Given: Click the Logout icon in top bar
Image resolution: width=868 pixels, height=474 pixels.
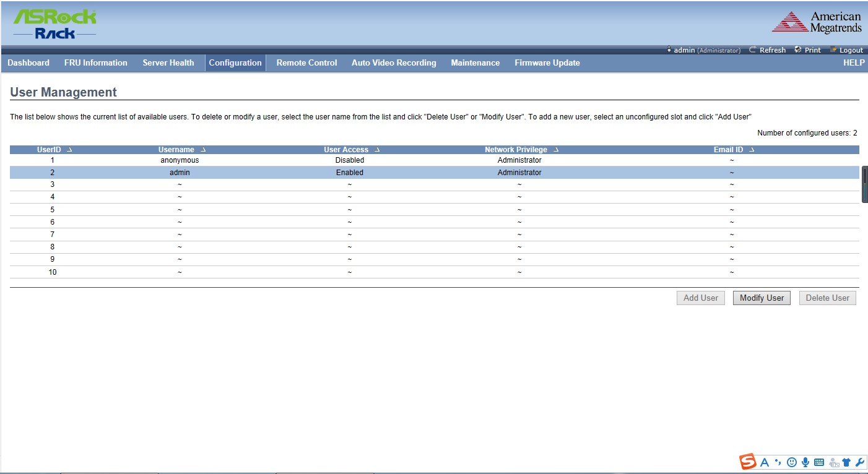Looking at the screenshot, I should tap(833, 50).
